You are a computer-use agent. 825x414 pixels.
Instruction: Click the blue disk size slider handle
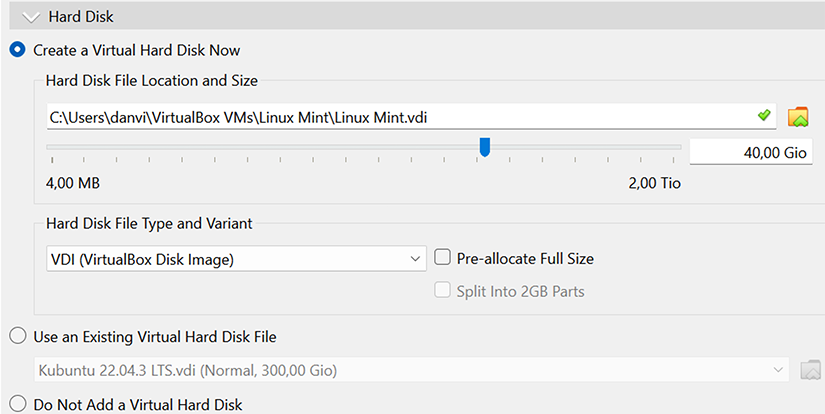tap(485, 148)
